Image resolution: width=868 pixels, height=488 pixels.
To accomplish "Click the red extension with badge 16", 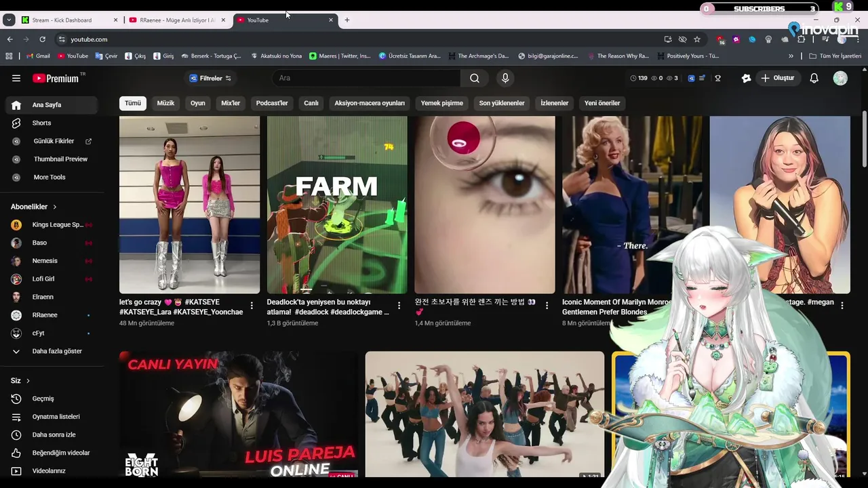I will pos(720,39).
